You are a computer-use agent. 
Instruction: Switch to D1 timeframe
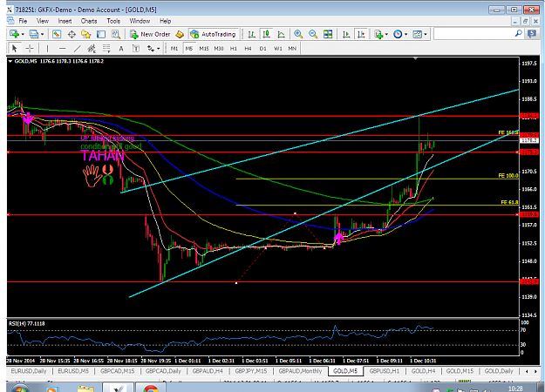click(x=263, y=49)
